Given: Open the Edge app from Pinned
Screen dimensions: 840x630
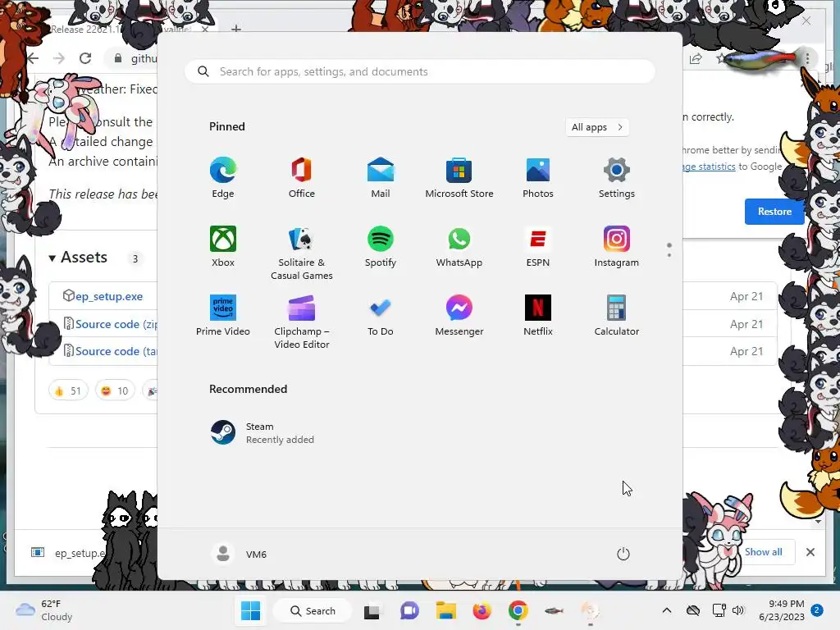Looking at the screenshot, I should tap(223, 178).
